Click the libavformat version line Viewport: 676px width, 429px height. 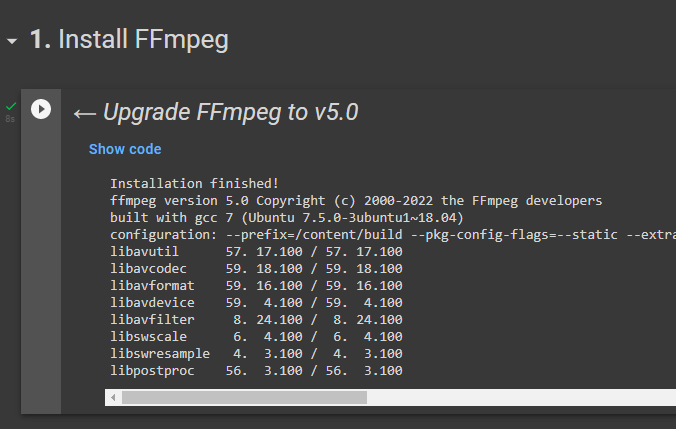256,285
